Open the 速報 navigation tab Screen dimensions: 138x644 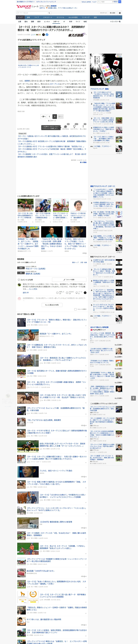pos(28,17)
